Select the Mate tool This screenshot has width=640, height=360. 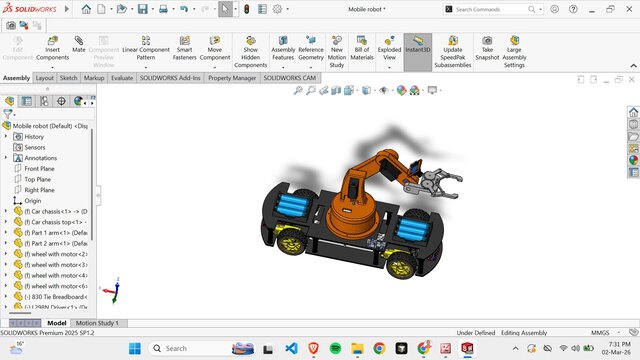click(x=79, y=44)
